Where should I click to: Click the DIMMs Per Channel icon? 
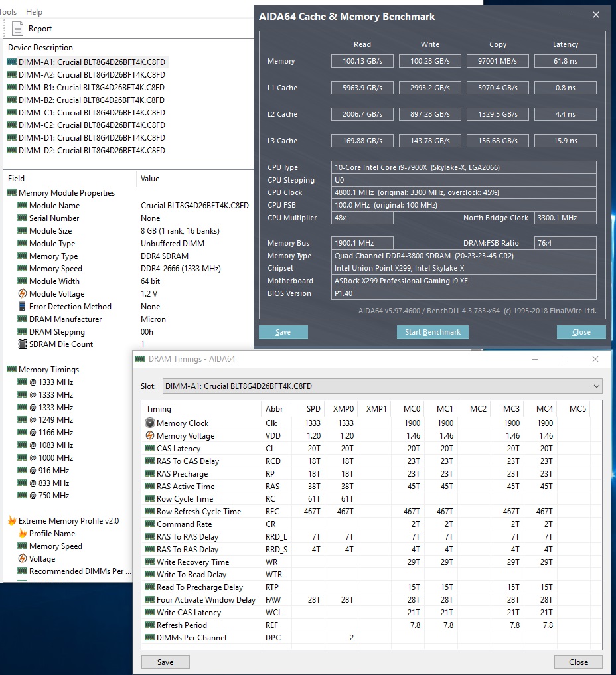pos(150,638)
